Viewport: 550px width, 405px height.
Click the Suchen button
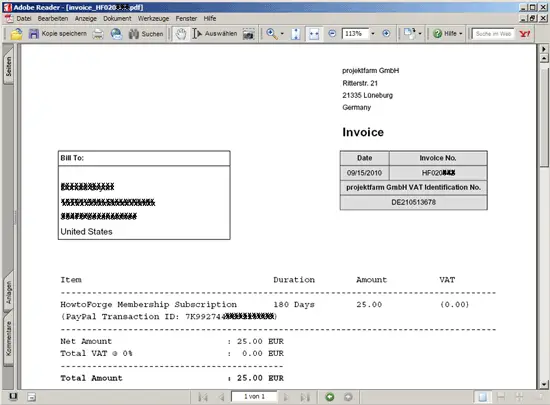pos(146,34)
